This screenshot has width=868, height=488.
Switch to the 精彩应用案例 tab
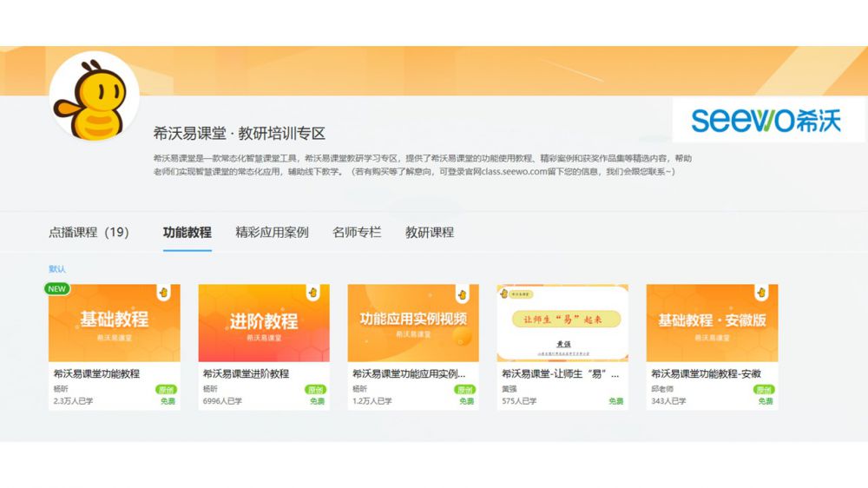(x=272, y=233)
